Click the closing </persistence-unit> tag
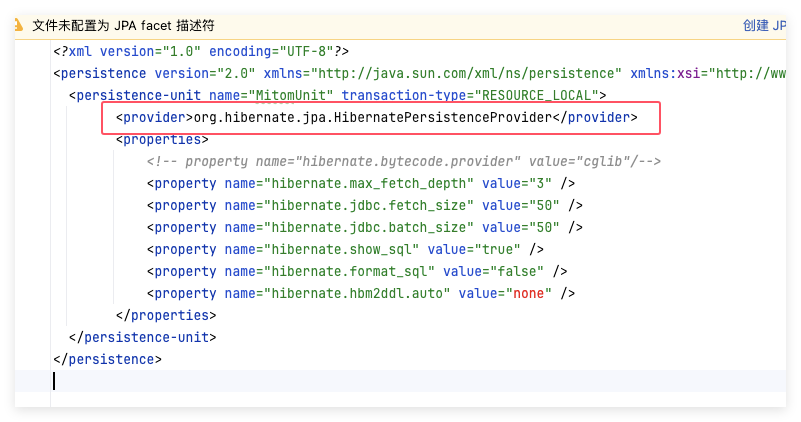The width and height of the screenshot is (801, 422). tap(143, 337)
